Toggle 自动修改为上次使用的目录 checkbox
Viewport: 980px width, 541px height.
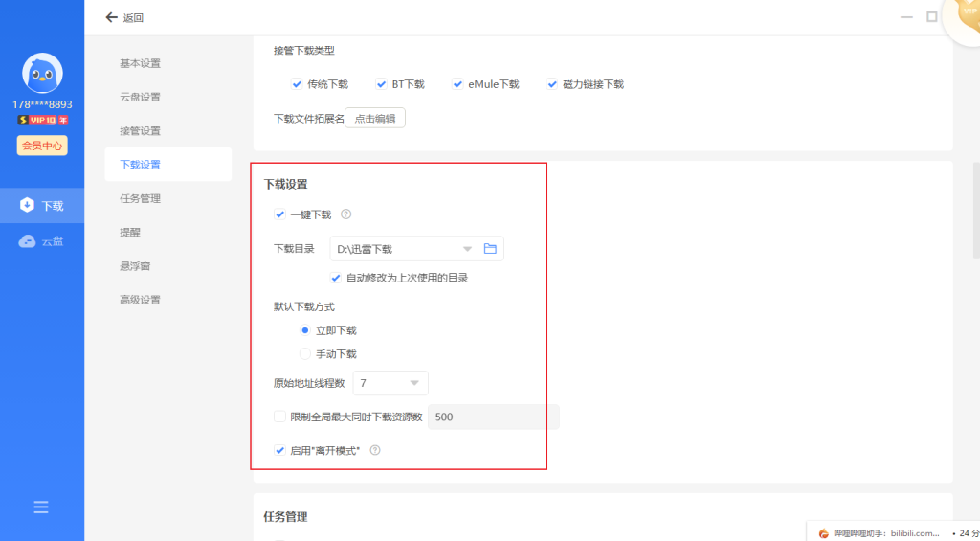point(336,278)
